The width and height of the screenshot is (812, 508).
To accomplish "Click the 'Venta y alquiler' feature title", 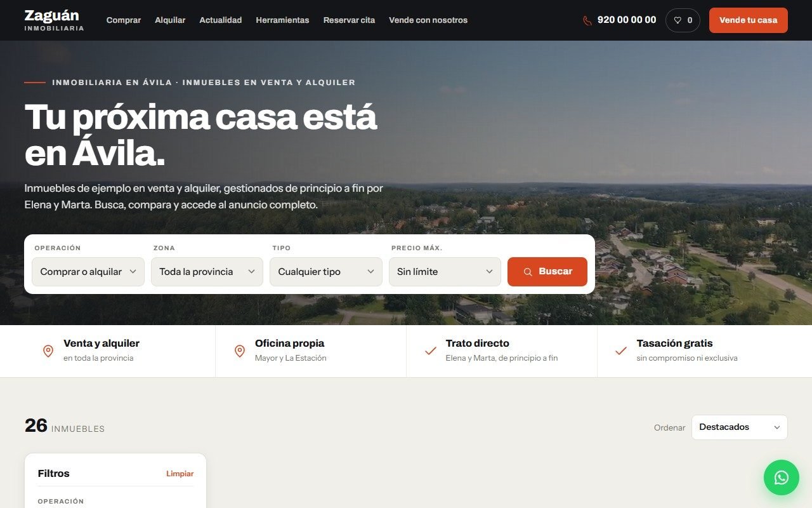I will click(x=101, y=344).
